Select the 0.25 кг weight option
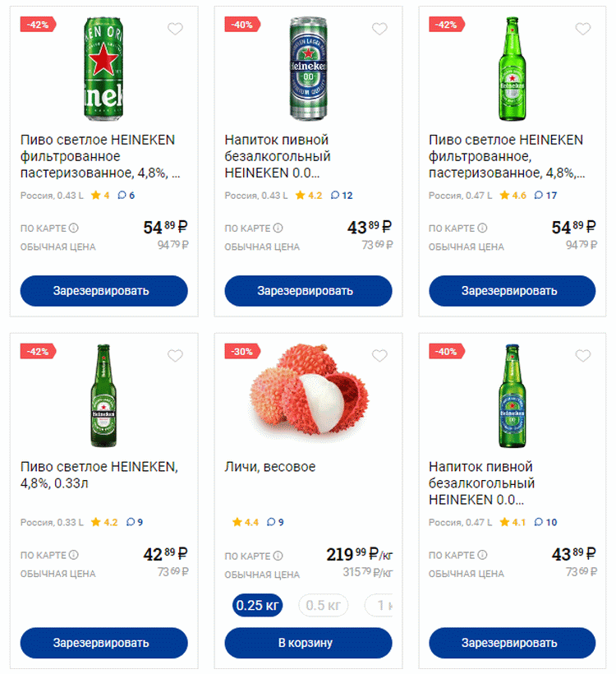Screen dimensions: 616x674 (x=257, y=606)
